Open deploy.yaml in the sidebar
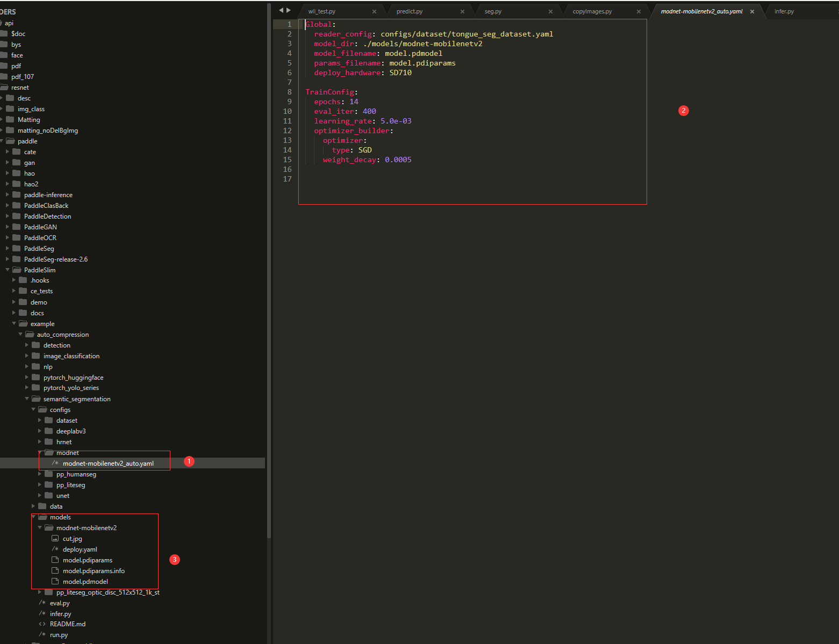Screen dimensions: 839x644 click(x=80, y=549)
